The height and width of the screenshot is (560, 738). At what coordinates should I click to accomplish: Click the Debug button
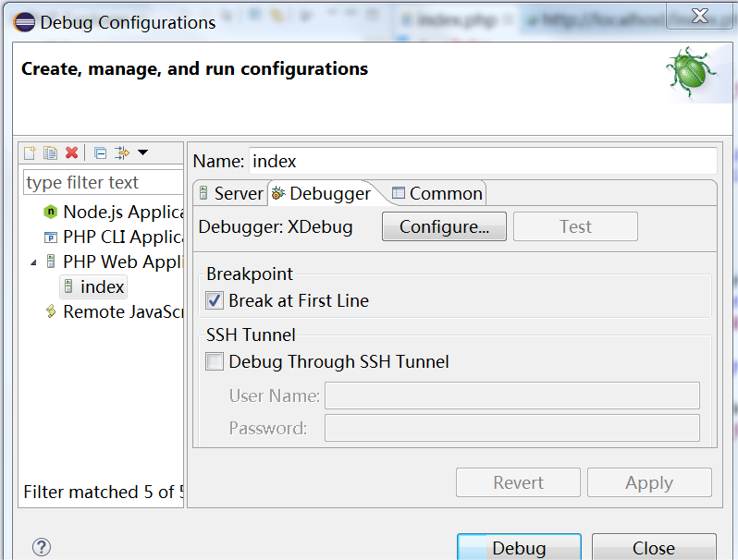(x=519, y=547)
